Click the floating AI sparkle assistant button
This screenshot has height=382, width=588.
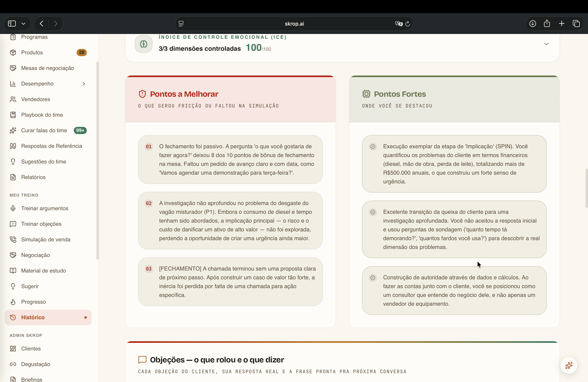coord(569,365)
